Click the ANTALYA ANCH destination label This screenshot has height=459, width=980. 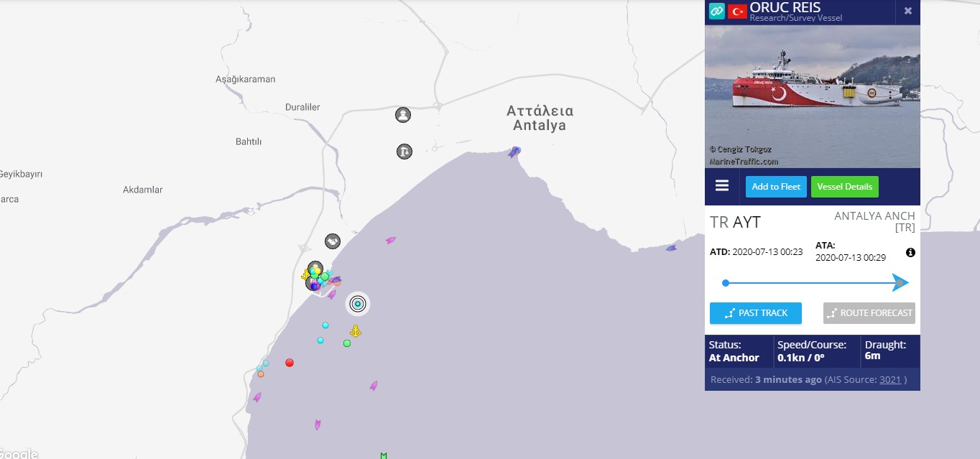point(874,216)
